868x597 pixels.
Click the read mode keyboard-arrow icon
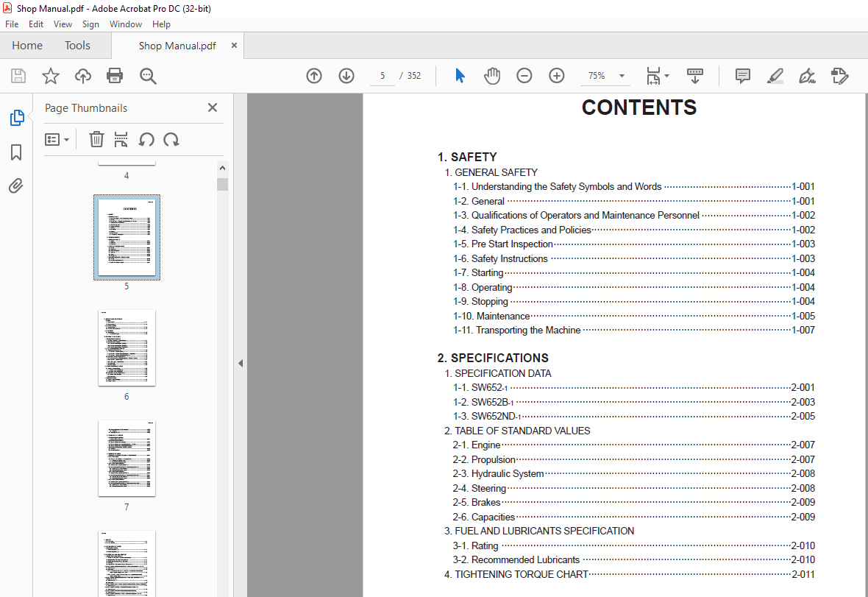point(694,76)
